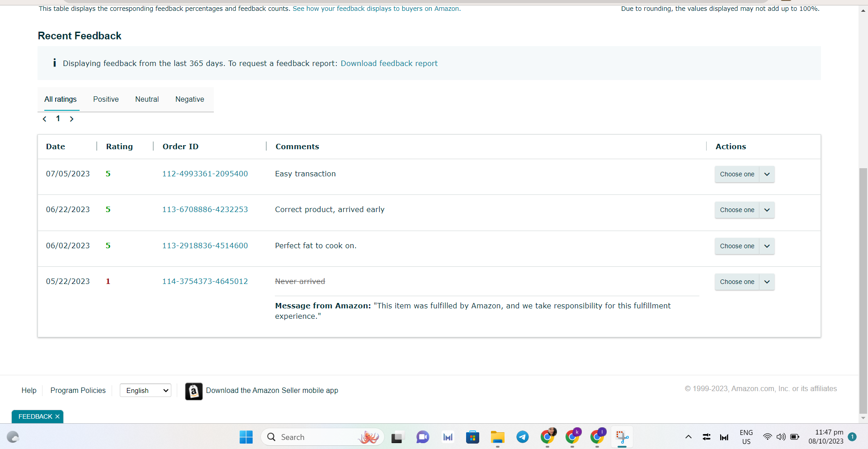Viewport: 868px width, 449px height.
Task: Click the info icon in feedback notice
Action: click(x=54, y=63)
